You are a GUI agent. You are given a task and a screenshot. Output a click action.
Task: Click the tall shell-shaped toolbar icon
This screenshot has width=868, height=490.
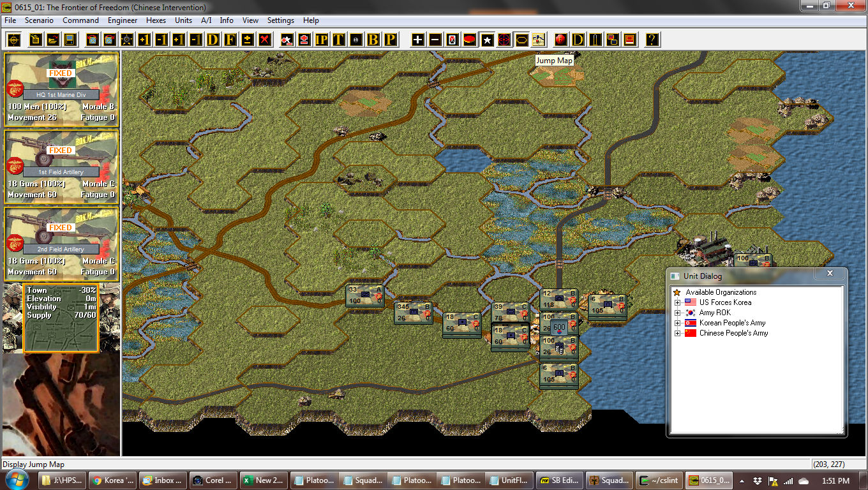click(x=595, y=40)
